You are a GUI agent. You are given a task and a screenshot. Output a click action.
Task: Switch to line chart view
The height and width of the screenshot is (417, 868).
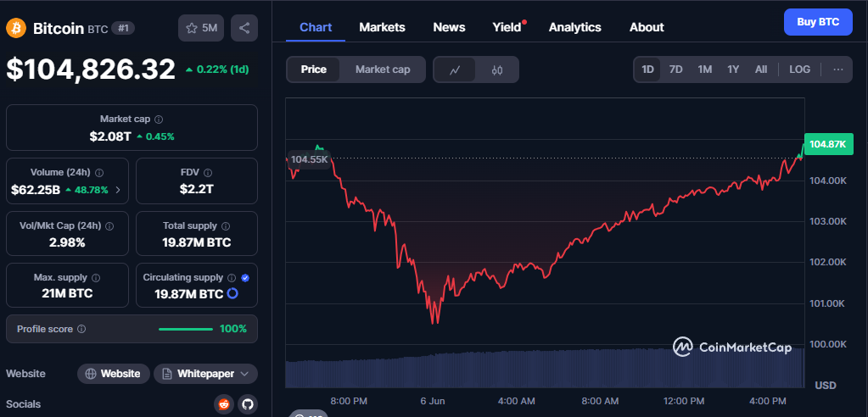point(455,69)
